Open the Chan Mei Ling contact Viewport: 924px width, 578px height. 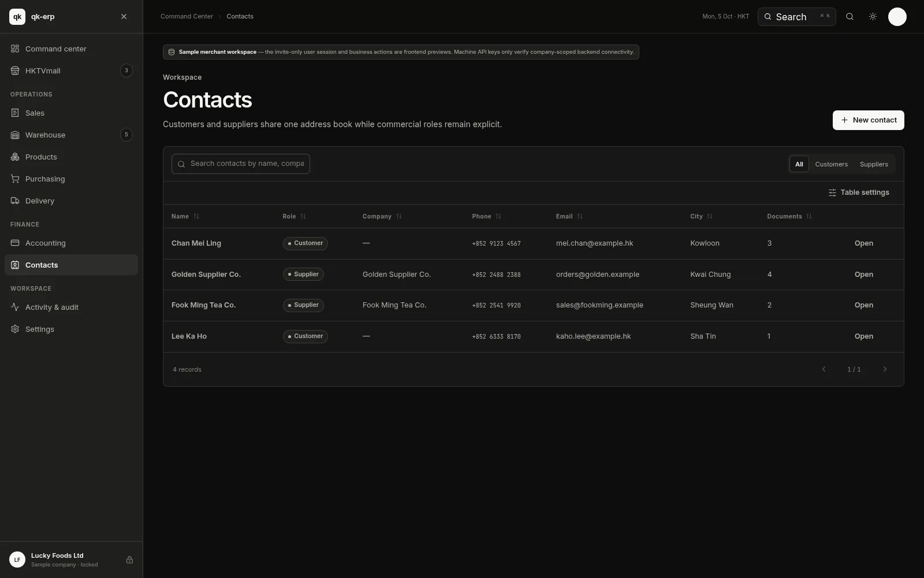click(863, 243)
